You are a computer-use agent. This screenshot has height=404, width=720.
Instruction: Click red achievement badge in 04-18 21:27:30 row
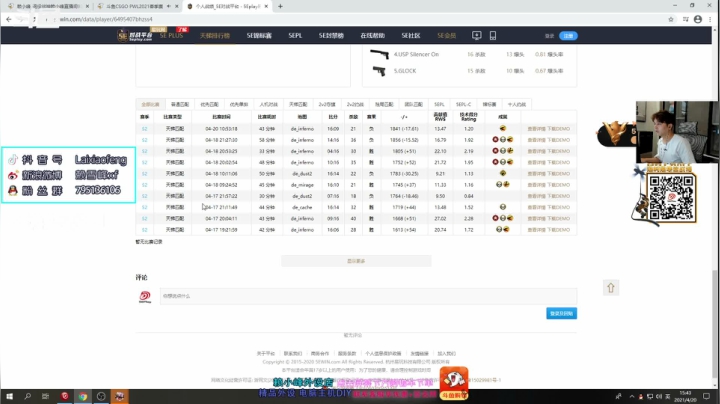coord(495,140)
